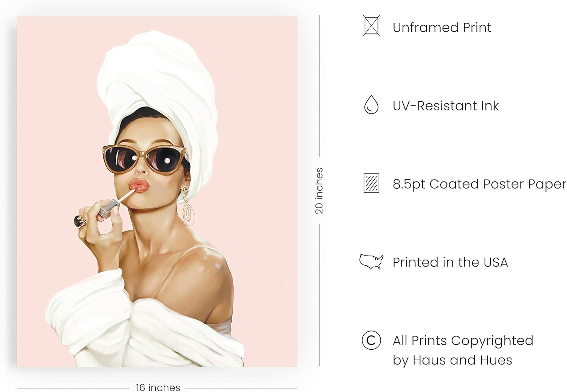
Task: Click the USA map outline icon
Action: (371, 262)
